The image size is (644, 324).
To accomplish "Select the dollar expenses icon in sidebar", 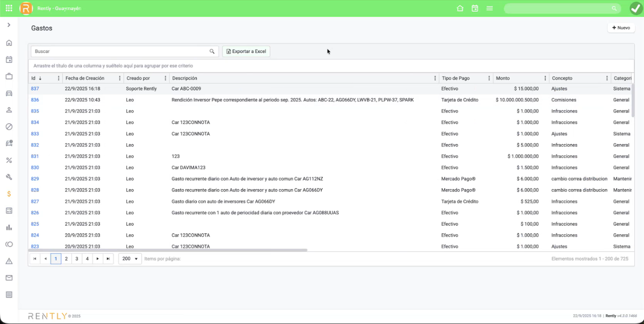I will pyautogui.click(x=9, y=194).
